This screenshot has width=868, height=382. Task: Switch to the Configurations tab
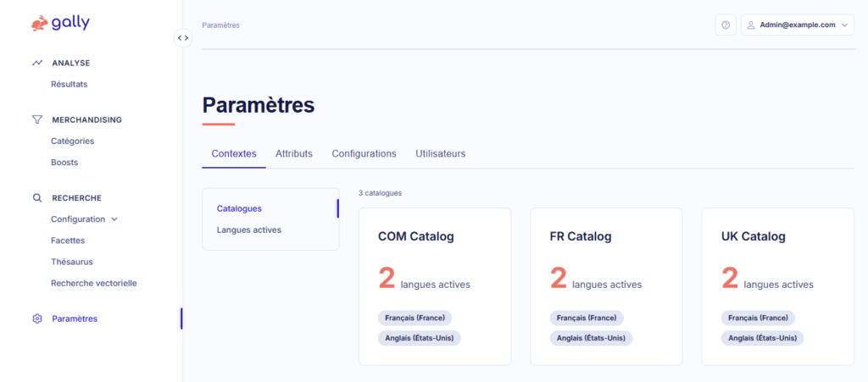[364, 153]
